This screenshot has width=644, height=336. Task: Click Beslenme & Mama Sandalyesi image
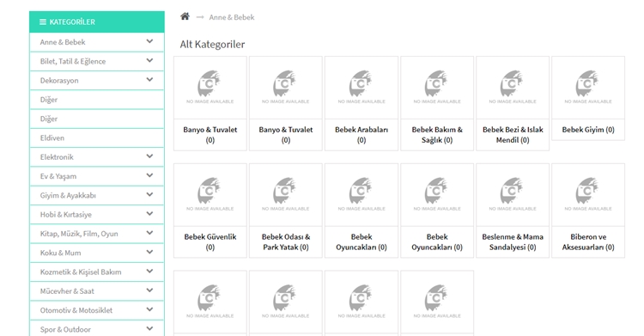[513, 195]
